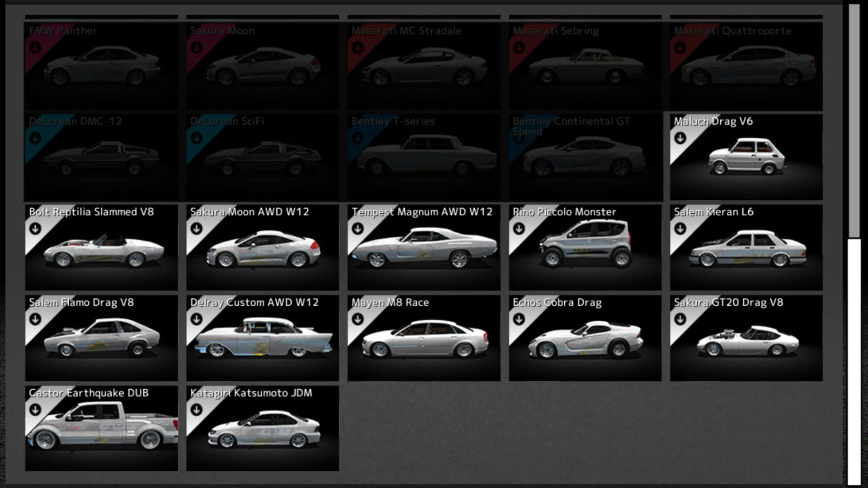Click download icon on DeLorean DMC-12
The height and width of the screenshot is (488, 868).
[35, 138]
